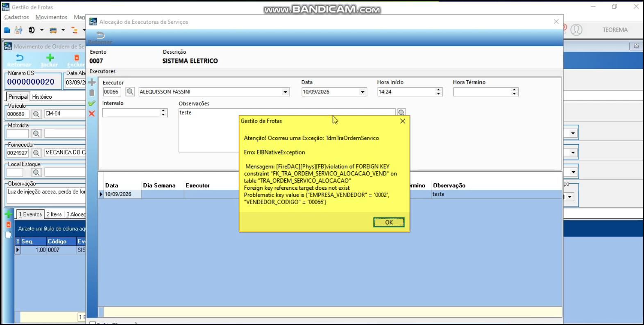Confirm executor entry with green checkmark
Image resolution: width=644 pixels, height=325 pixels.
92,103
